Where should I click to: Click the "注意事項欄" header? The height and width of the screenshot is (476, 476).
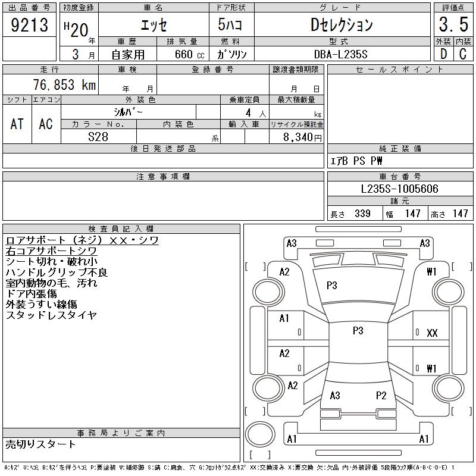coord(163,176)
